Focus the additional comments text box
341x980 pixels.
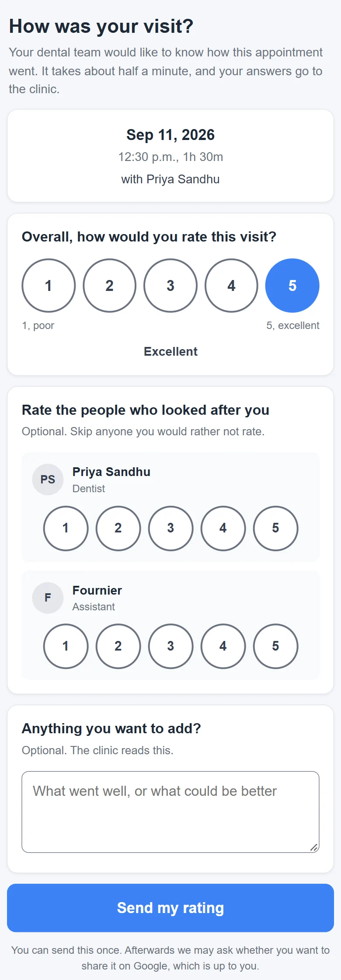click(x=170, y=812)
